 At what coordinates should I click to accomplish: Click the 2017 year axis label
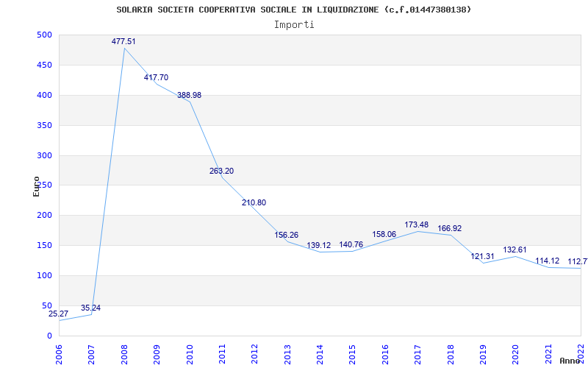[x=417, y=354]
